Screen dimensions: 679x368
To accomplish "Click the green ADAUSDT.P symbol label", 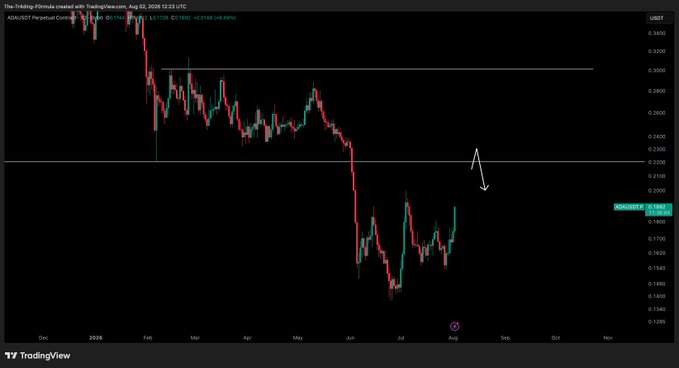I will 629,207.
